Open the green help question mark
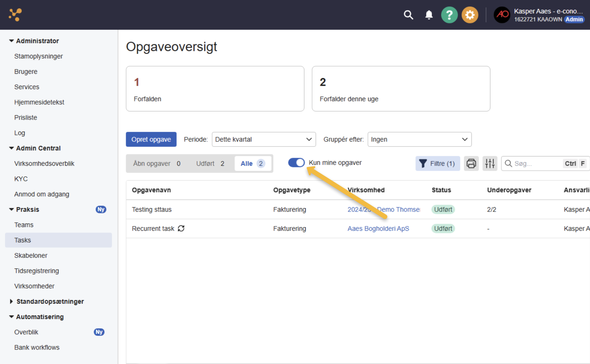This screenshot has width=590, height=364. 449,15
